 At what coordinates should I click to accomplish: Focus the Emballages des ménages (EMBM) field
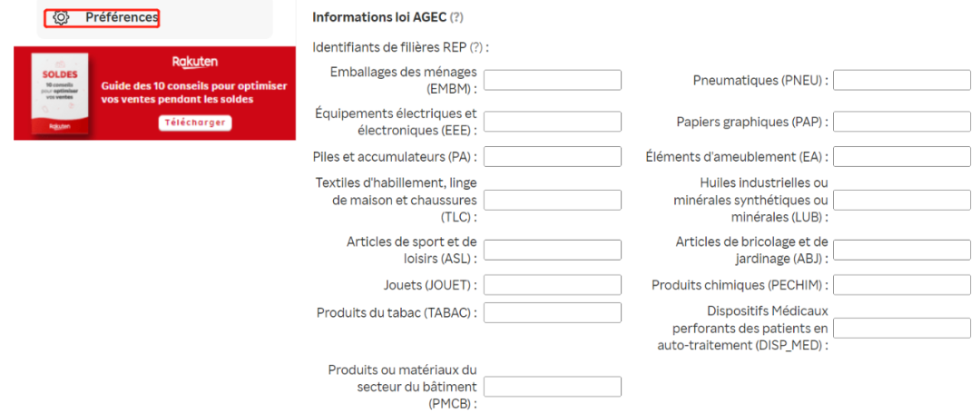tap(553, 80)
